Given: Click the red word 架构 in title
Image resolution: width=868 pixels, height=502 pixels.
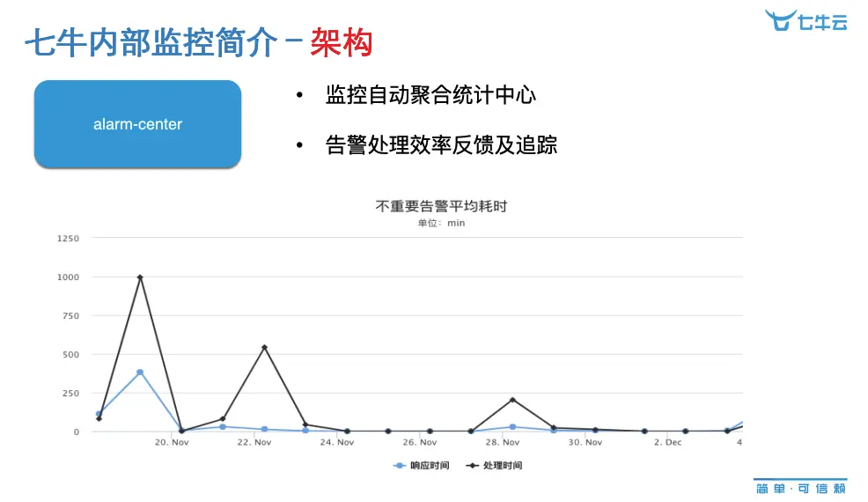Looking at the screenshot, I should (x=342, y=42).
